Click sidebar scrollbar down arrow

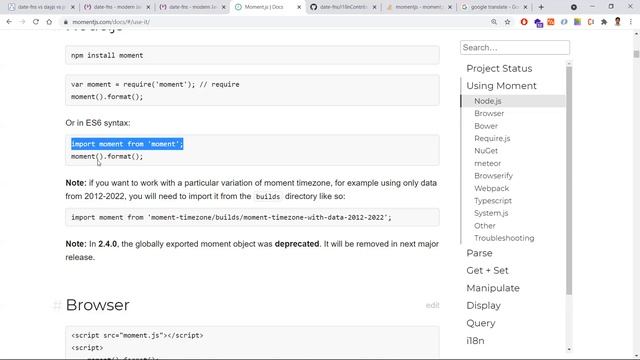[x=569, y=349]
